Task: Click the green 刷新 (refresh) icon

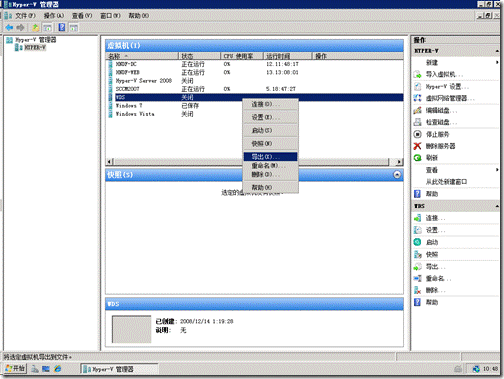Action: tap(417, 158)
